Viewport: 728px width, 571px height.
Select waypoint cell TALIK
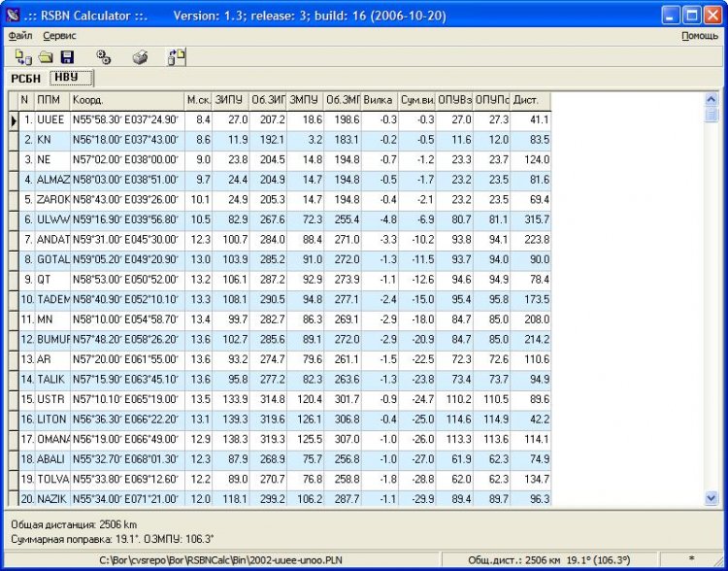[x=52, y=381]
